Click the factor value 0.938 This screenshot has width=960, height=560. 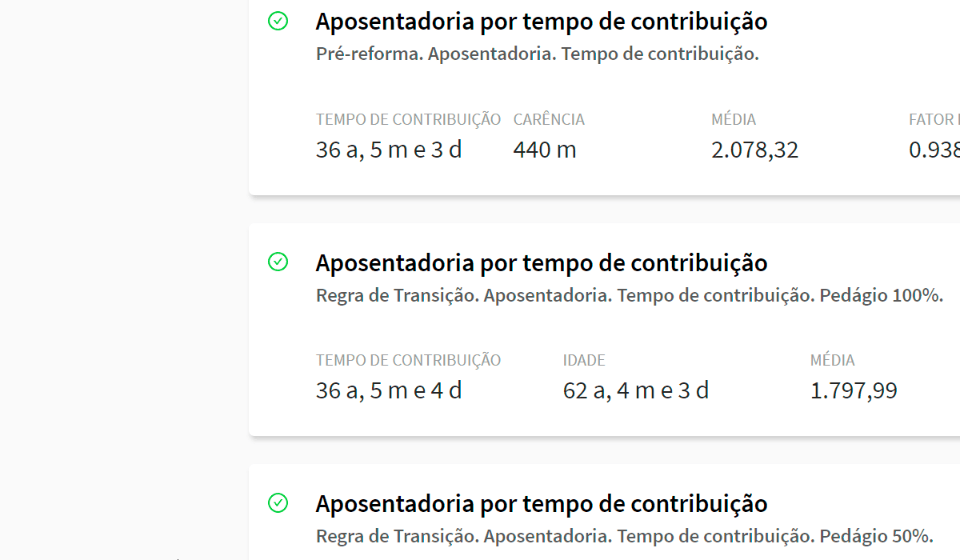pos(934,150)
